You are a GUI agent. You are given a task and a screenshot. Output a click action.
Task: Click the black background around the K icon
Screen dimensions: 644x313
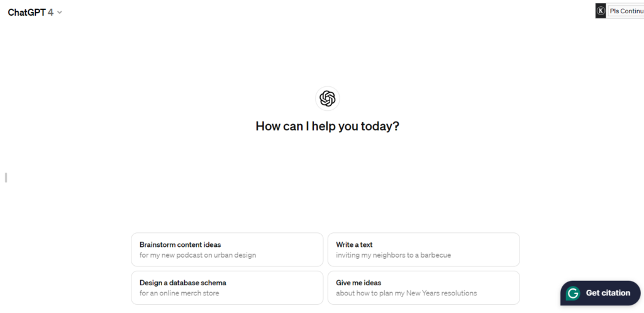(597, 16)
